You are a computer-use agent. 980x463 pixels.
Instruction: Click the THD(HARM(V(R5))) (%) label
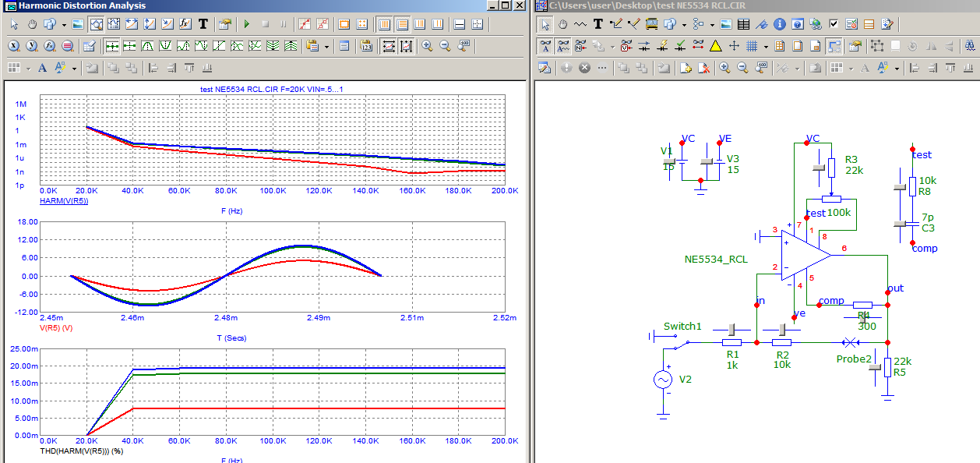[81, 450]
